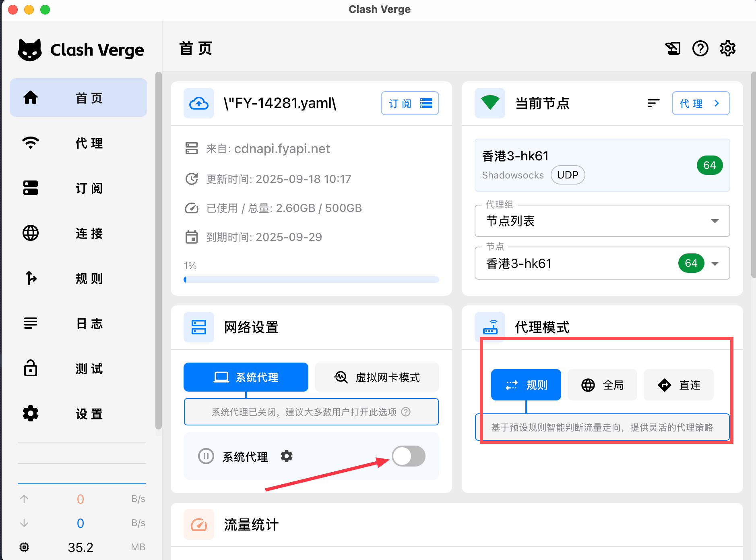This screenshot has height=560, width=756.
Task: Expand the 代理组 节点列表 dropdown
Action: point(602,221)
